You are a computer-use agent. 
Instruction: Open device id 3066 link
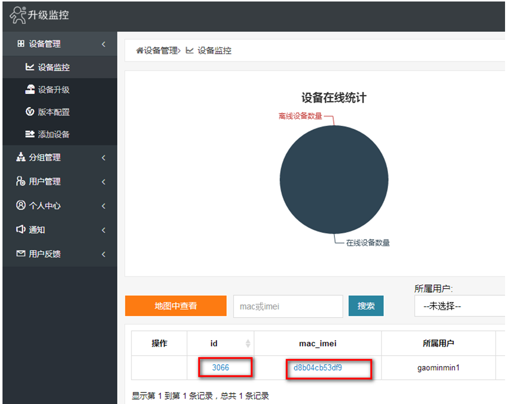pyautogui.click(x=221, y=368)
